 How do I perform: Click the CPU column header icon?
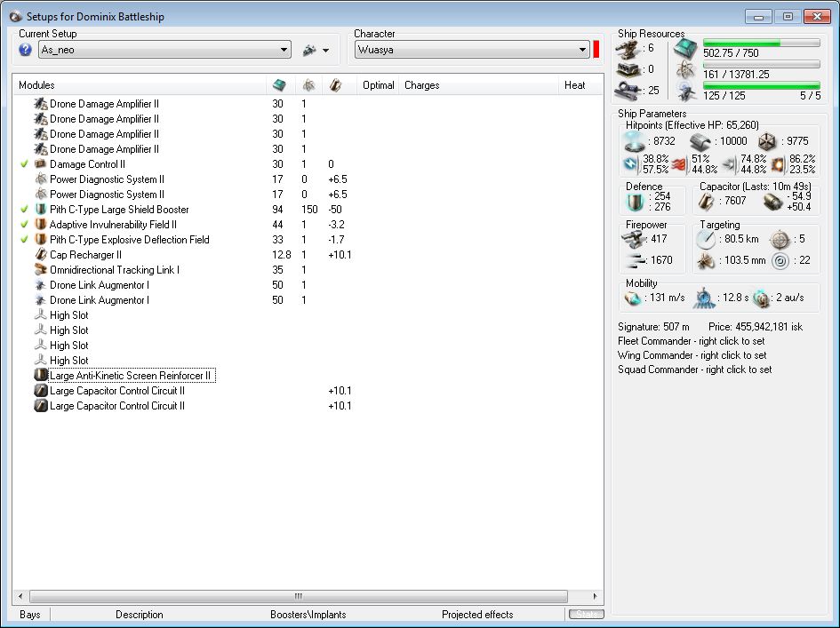click(x=279, y=85)
